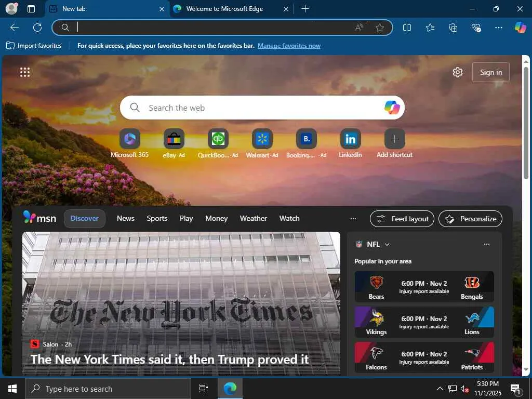This screenshot has height=399, width=532.
Task: Click Import favorites button
Action: coord(34,46)
